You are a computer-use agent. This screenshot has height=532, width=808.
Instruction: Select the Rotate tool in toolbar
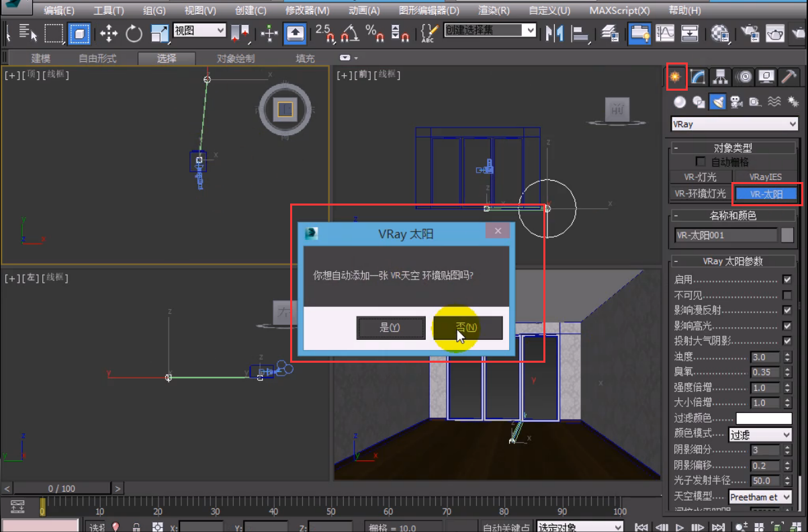coord(134,33)
